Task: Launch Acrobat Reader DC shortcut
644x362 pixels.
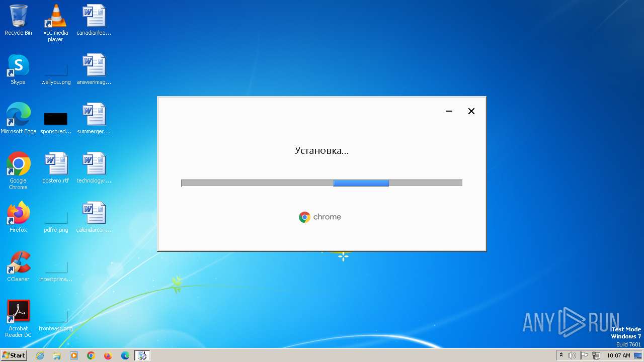Action: 18,319
